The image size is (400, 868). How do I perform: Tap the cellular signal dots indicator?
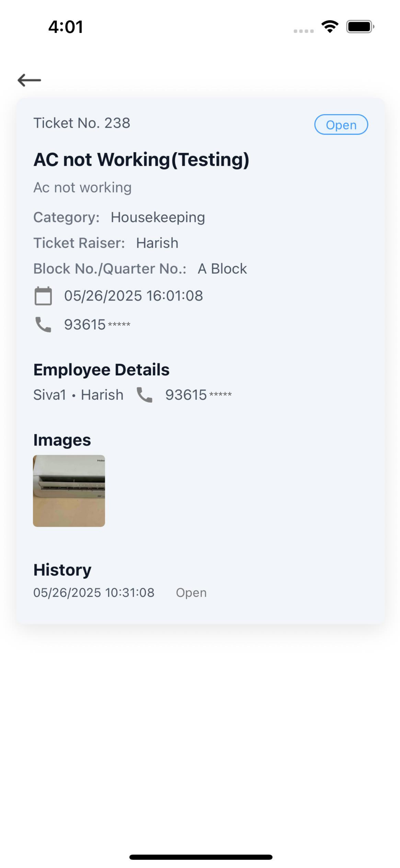click(x=304, y=31)
